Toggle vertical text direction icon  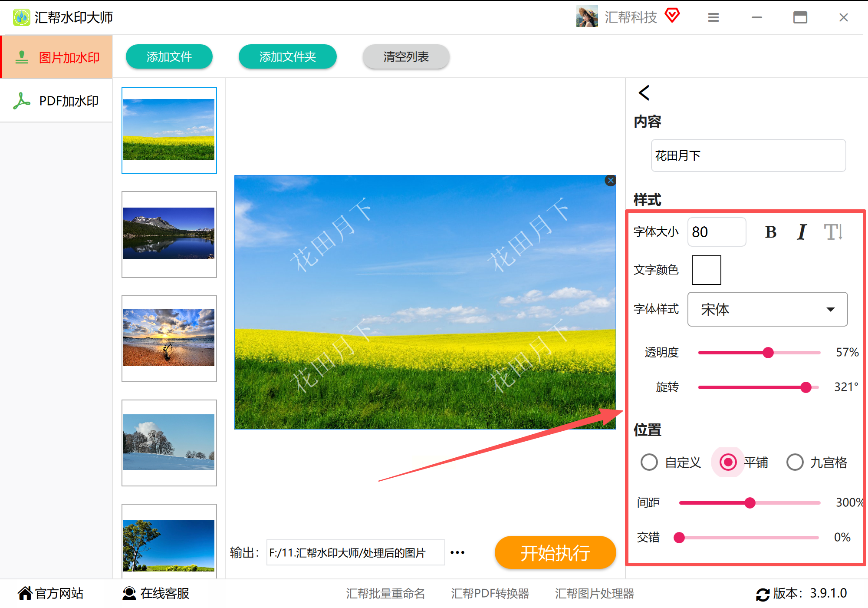833,232
